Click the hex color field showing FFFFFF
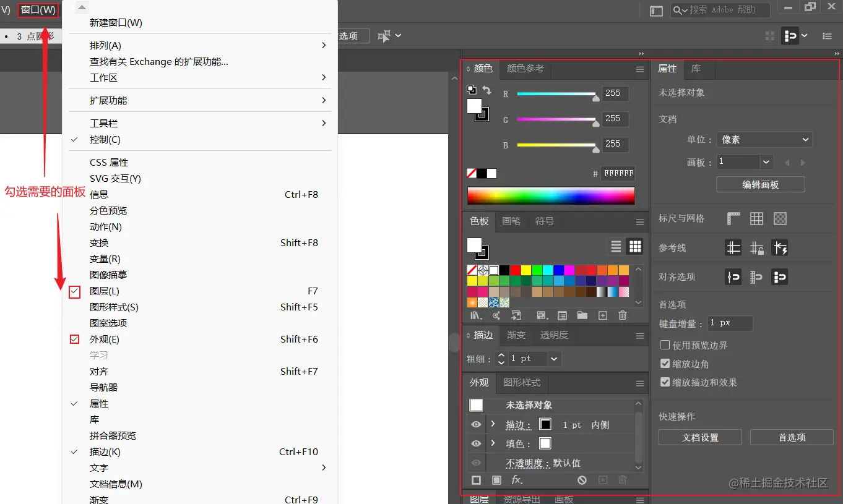 (x=618, y=174)
